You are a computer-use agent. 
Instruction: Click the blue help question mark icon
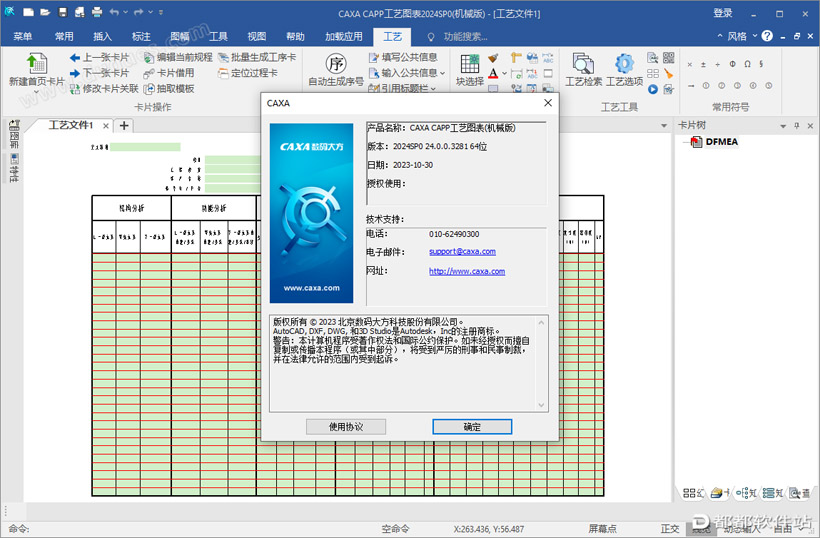(767, 36)
